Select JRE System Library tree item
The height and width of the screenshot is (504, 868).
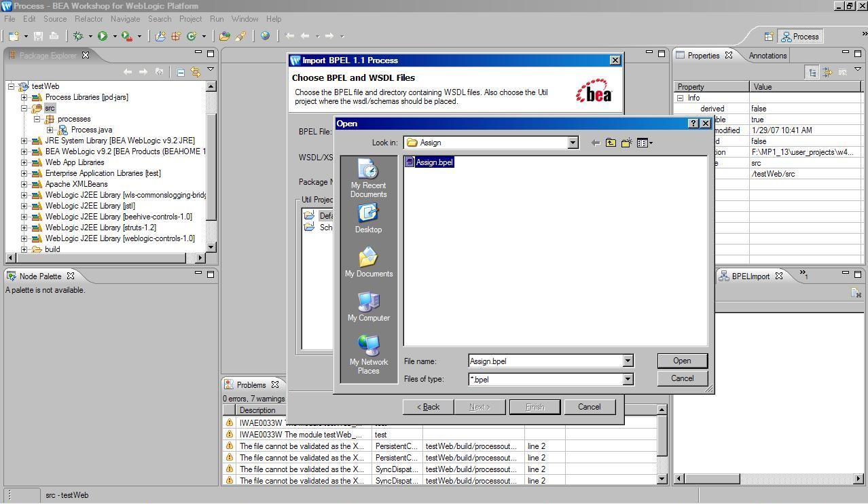[x=120, y=141]
